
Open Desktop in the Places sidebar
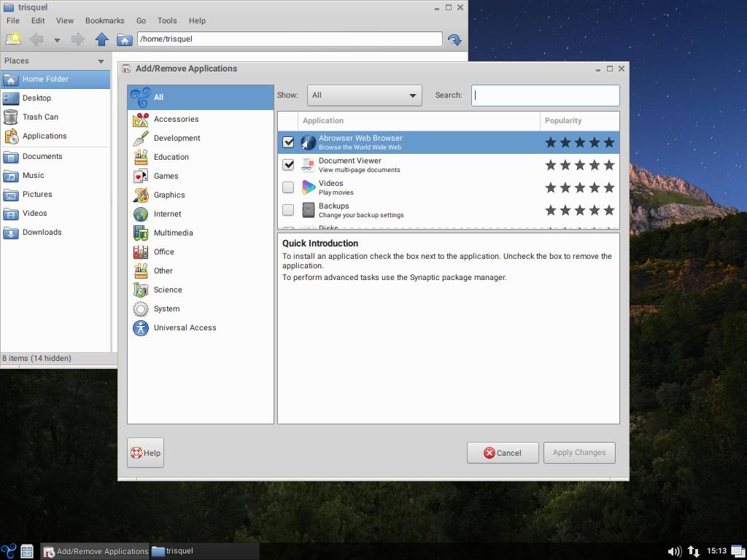[x=55, y=98]
